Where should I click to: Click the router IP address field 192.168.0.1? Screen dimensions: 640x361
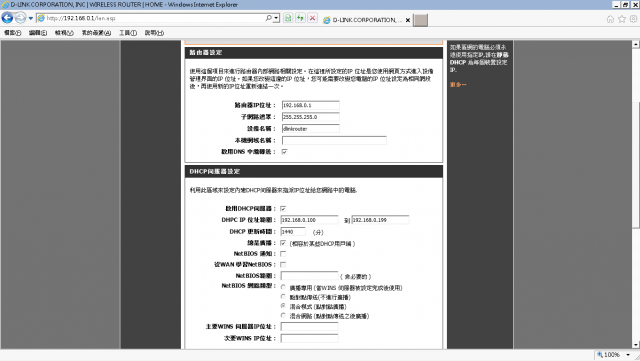pyautogui.click(x=311, y=105)
